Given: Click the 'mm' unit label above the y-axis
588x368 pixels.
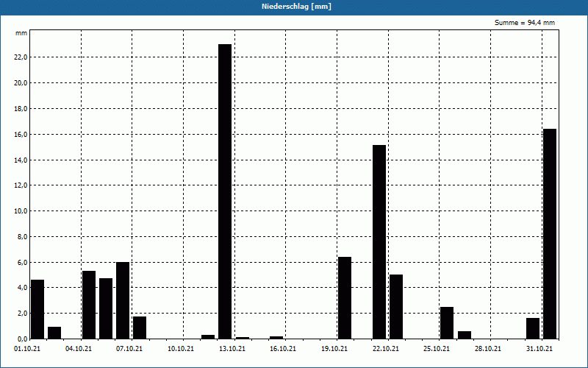Looking at the screenshot, I should 21,33.
